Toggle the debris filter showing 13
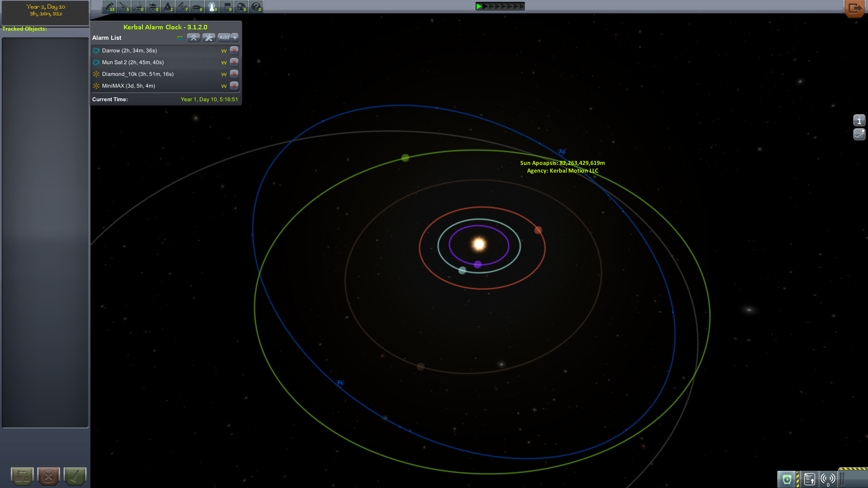The height and width of the screenshot is (488, 868). [109, 7]
